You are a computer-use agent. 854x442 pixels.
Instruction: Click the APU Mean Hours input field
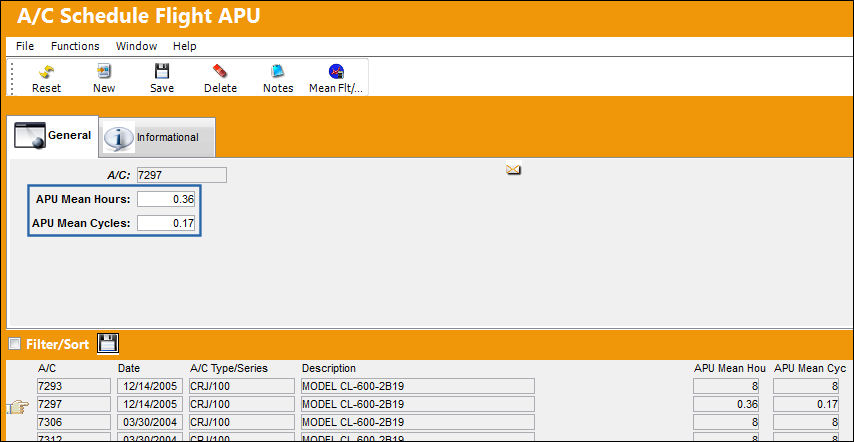166,199
